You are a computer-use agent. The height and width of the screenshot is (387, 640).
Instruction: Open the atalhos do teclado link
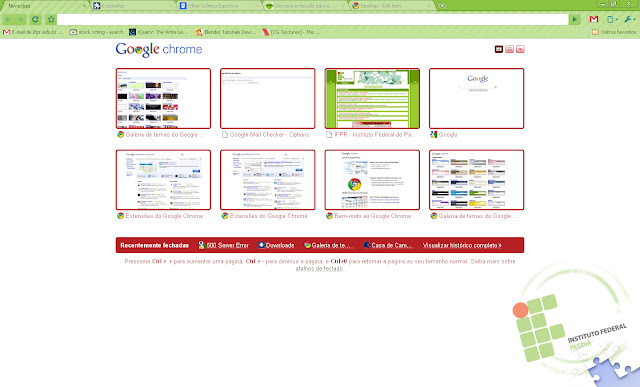coord(320,269)
